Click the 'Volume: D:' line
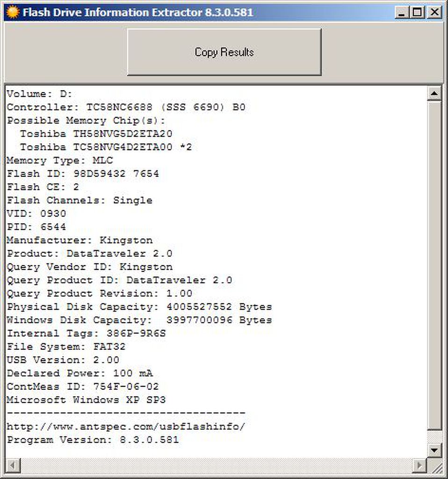 click(x=39, y=94)
